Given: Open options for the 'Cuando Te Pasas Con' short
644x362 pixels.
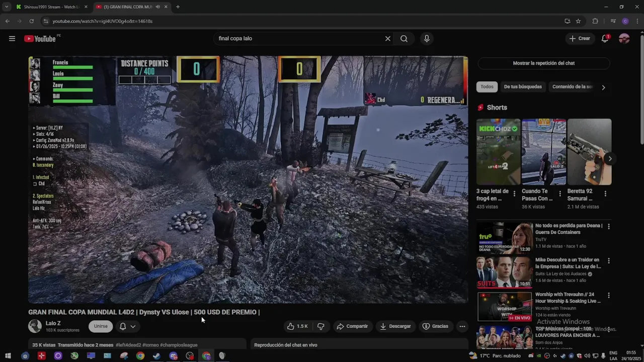Looking at the screenshot, I should pos(560,194).
